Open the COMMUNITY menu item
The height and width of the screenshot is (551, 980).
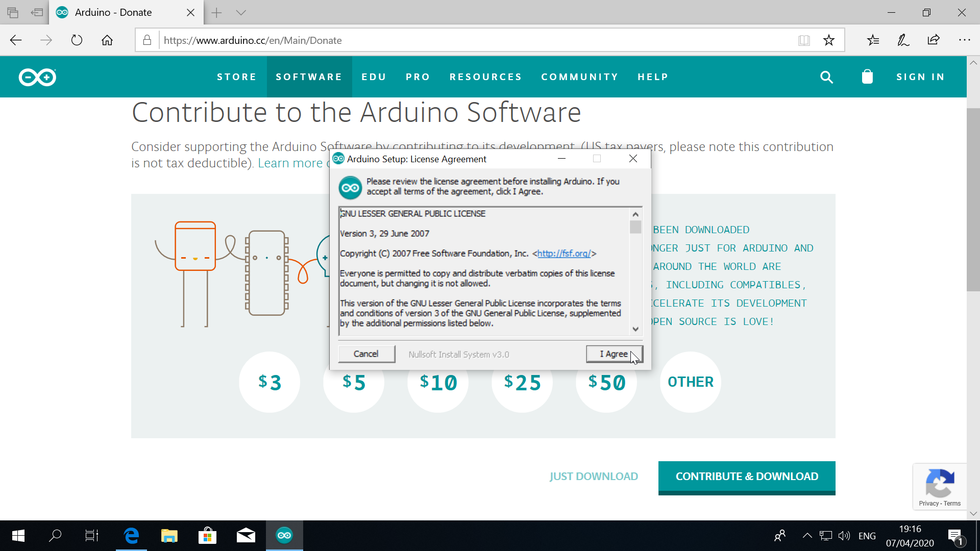[580, 77]
